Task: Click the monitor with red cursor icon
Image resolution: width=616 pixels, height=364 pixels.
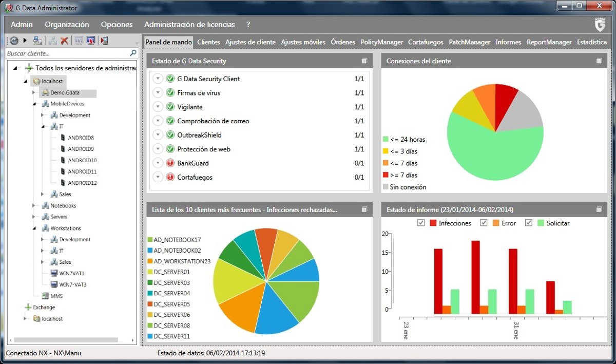Action: [91, 41]
